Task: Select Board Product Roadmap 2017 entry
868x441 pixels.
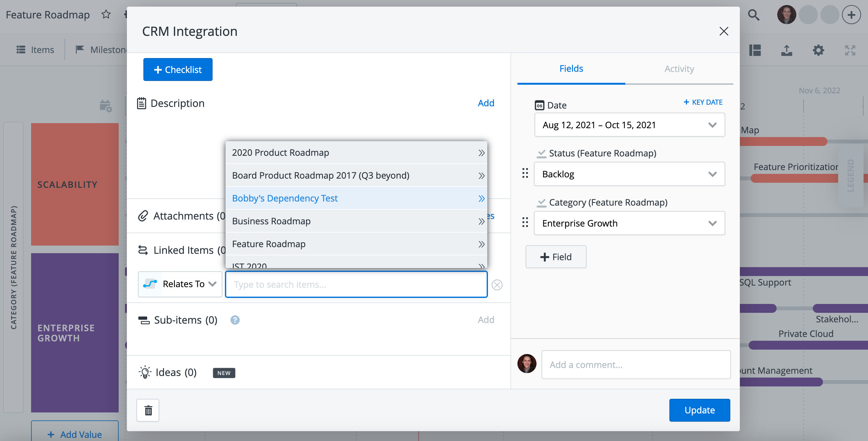Action: (356, 175)
